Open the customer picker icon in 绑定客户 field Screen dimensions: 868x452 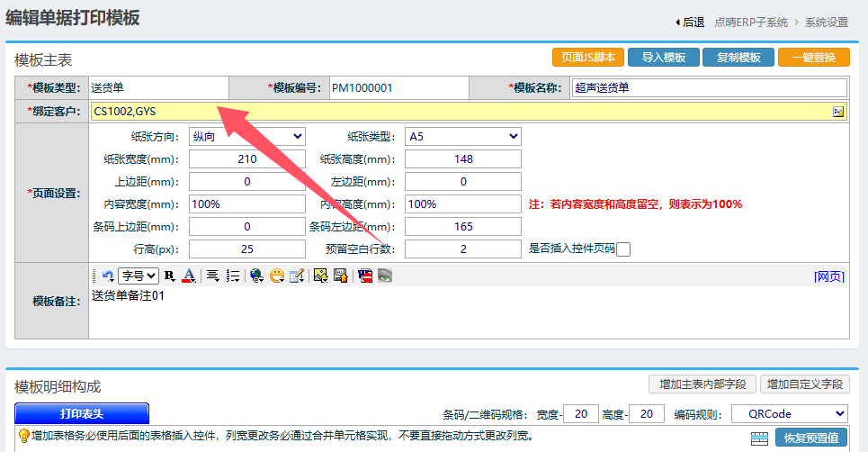tap(838, 112)
